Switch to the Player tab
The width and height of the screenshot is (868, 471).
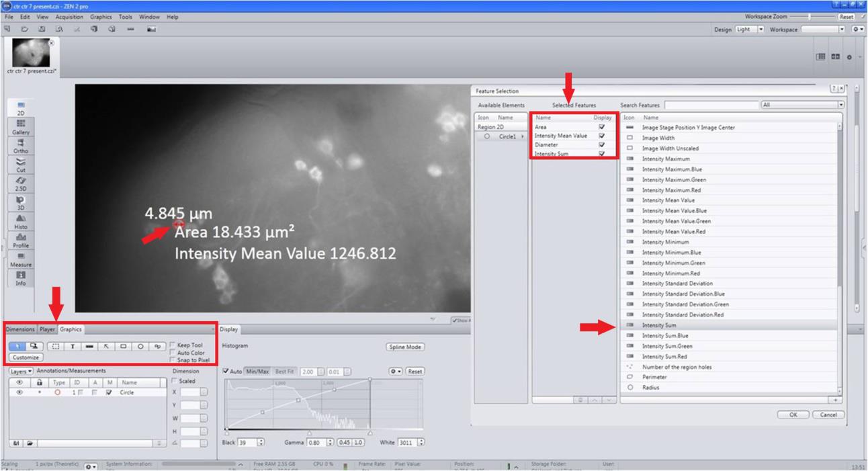[x=47, y=329]
